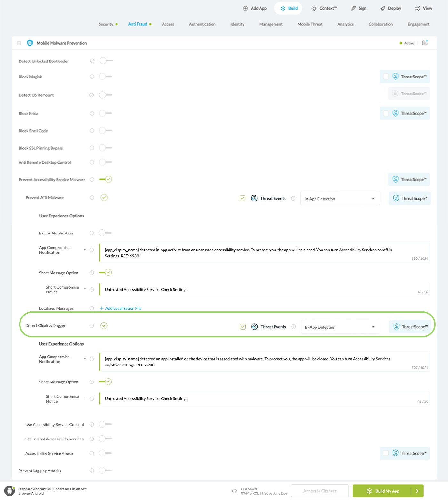Click info icon next to Block Frida

coord(92,113)
